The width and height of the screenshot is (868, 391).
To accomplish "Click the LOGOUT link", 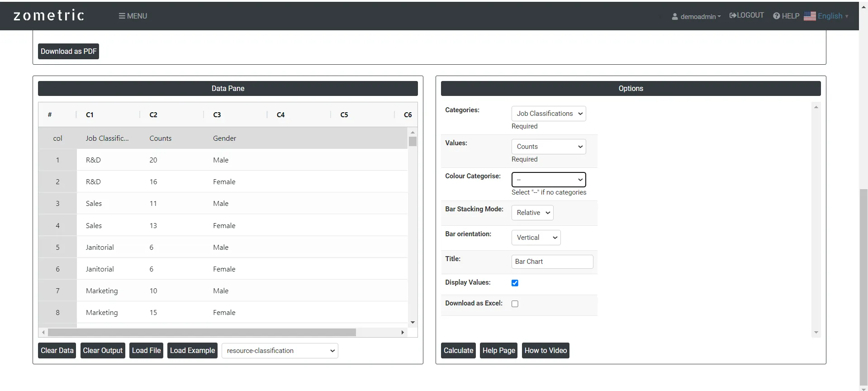I will click(747, 15).
